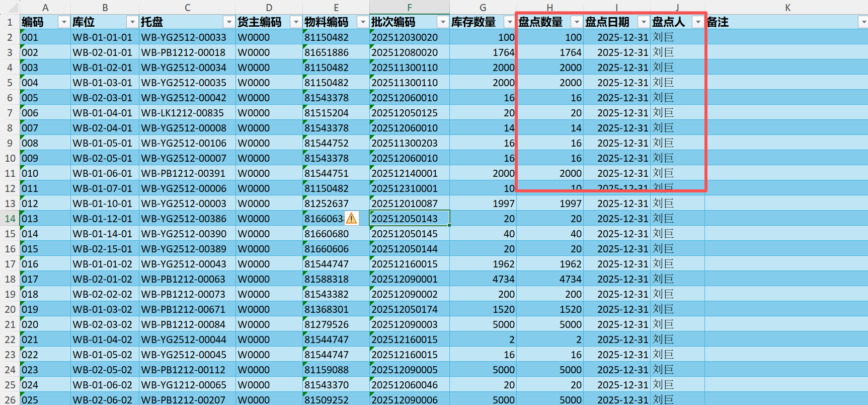Open the 编码 column filter dropdown
Screen dimensions: 868x405
tap(64, 22)
